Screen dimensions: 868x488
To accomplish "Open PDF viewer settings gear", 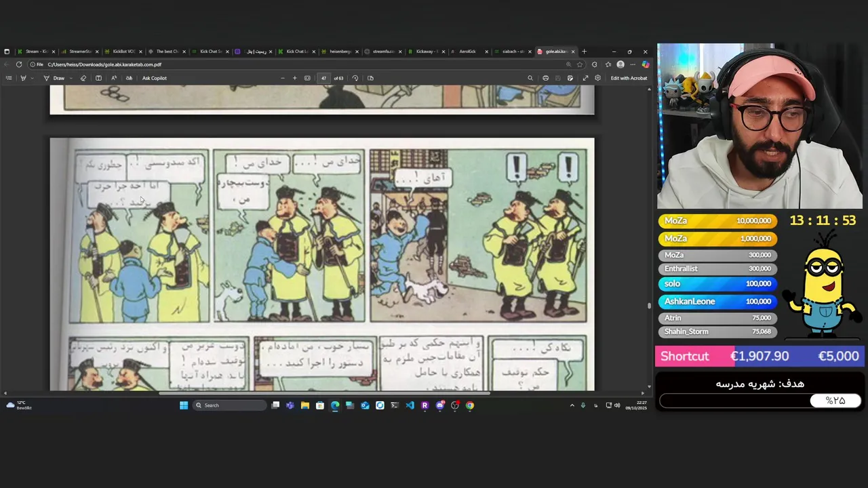I will 597,78.
